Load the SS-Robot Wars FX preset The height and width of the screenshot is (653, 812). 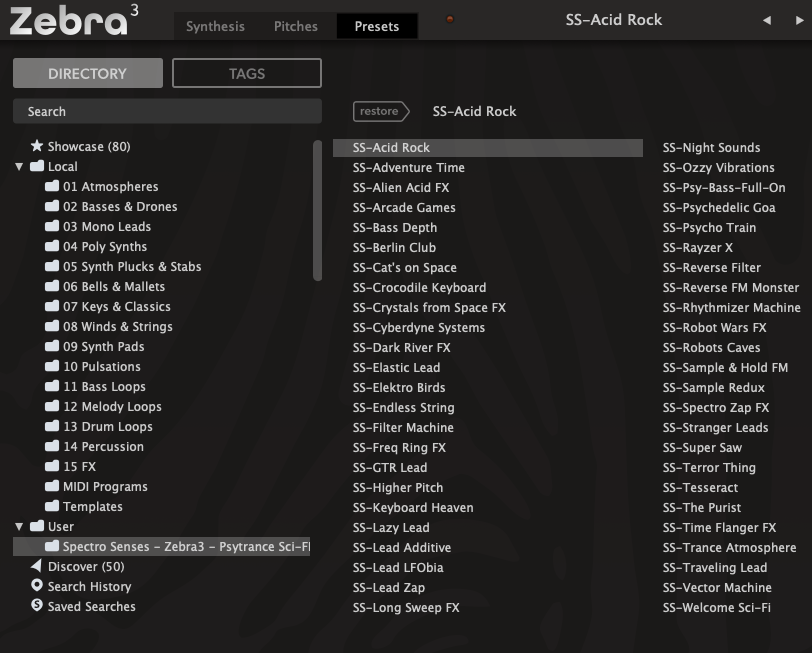[x=714, y=327]
